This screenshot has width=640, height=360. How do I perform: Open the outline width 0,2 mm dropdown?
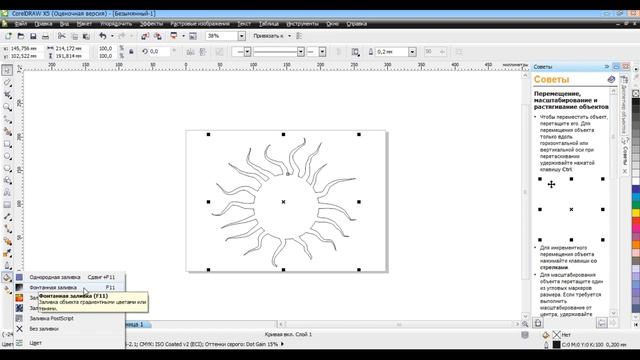click(412, 52)
